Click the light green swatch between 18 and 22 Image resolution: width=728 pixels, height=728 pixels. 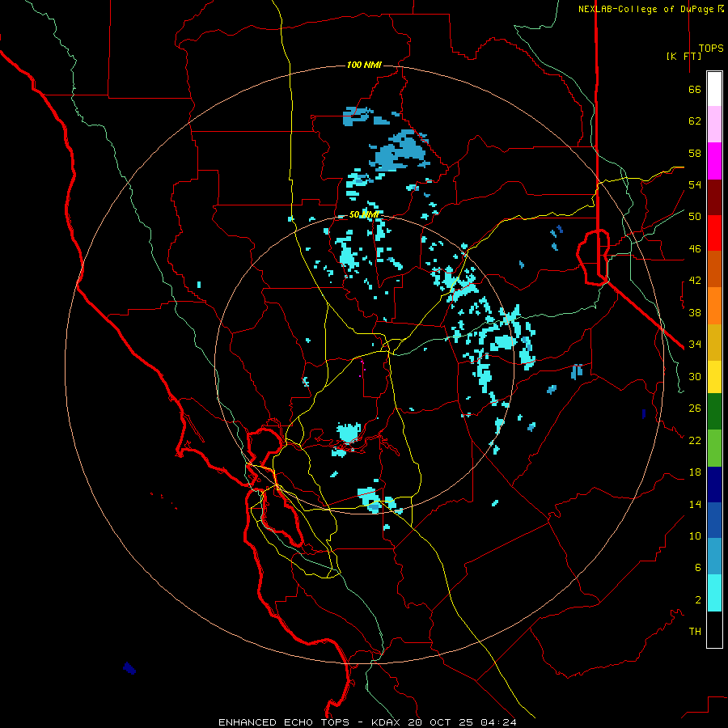[x=714, y=448]
